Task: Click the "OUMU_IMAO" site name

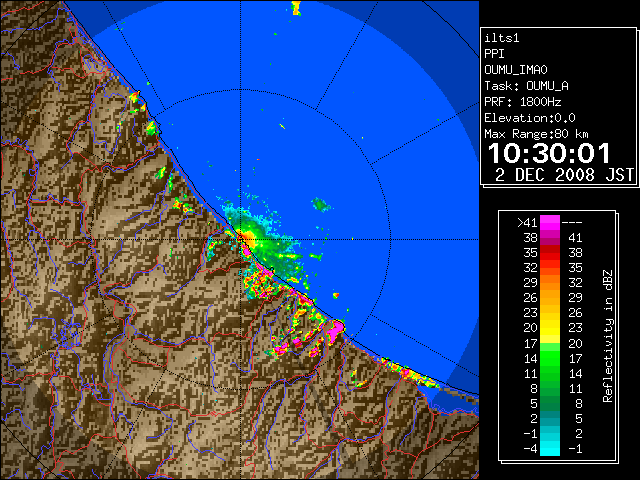Action: 516,70
